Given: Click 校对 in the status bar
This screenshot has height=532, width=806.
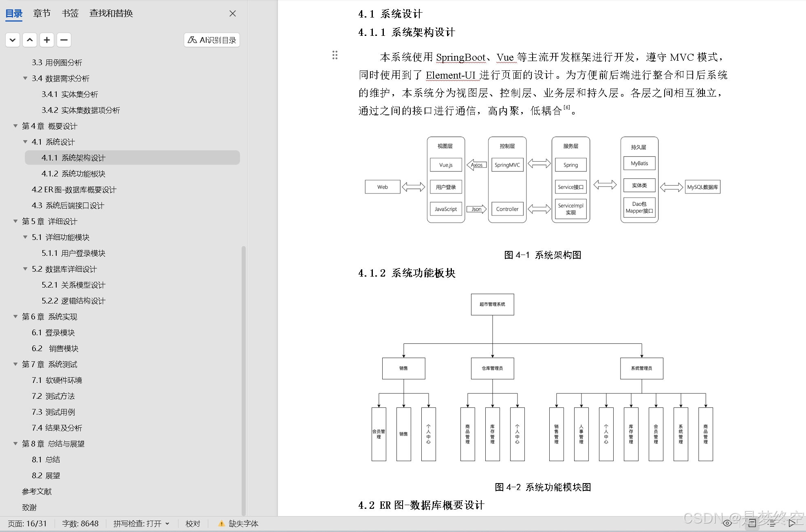Looking at the screenshot, I should (x=193, y=524).
